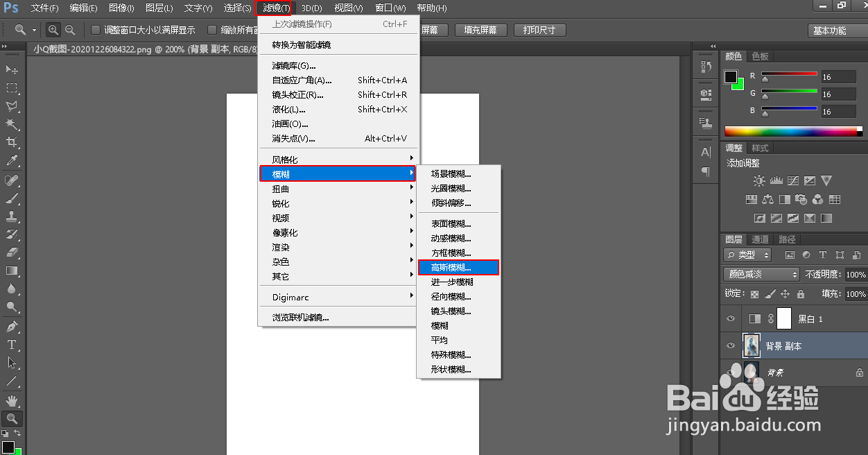Open the 颜色减淡 blend mode dropdown
Screen dimensions: 868x455
coord(761,274)
